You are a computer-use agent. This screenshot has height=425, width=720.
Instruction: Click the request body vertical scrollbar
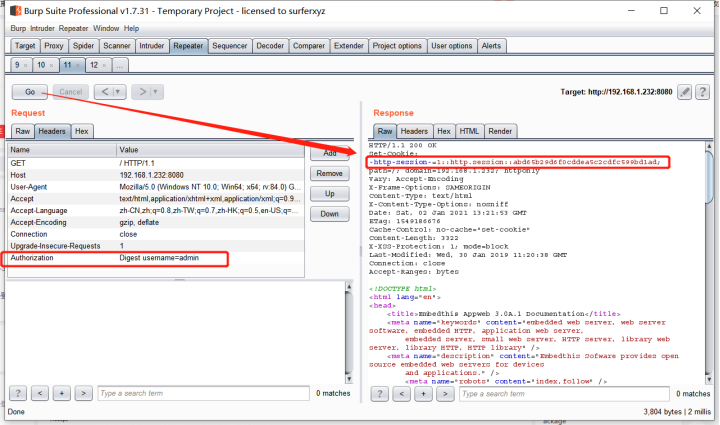tap(349, 333)
